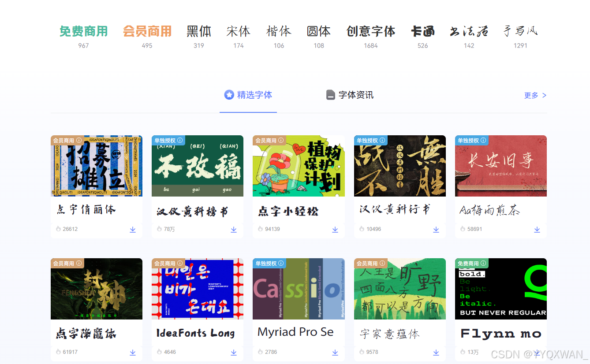Viewport: 590px width, 364px height.
Task: Click flame popularity icon beside 26612
Action: tap(58, 229)
